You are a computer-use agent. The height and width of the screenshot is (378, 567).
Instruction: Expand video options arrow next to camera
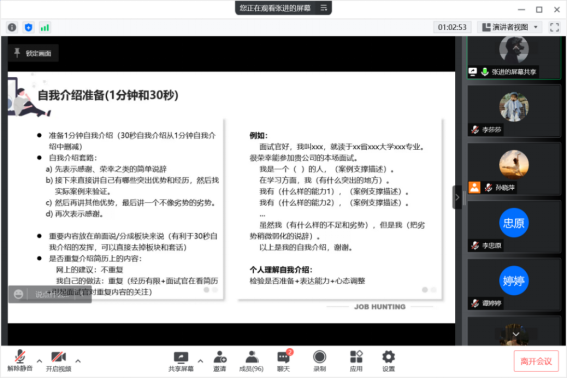(x=78, y=361)
